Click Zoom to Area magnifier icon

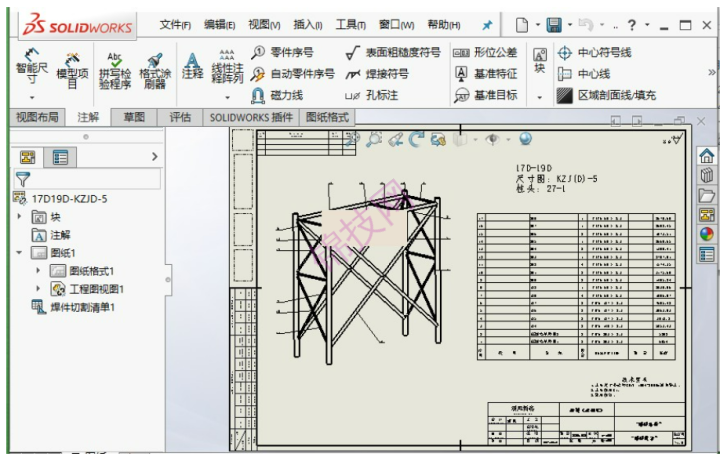[374, 139]
